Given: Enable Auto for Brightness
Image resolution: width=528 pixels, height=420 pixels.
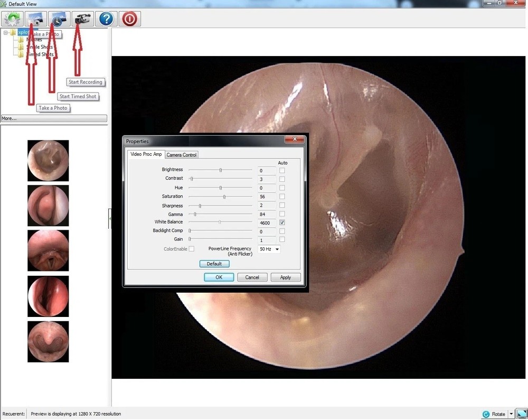Looking at the screenshot, I should click(x=282, y=170).
